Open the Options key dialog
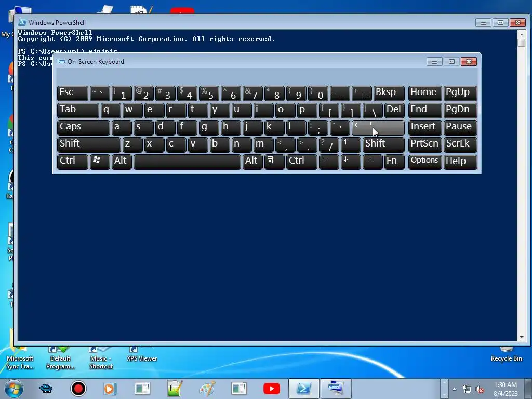This screenshot has height=399, width=532. coord(425,162)
